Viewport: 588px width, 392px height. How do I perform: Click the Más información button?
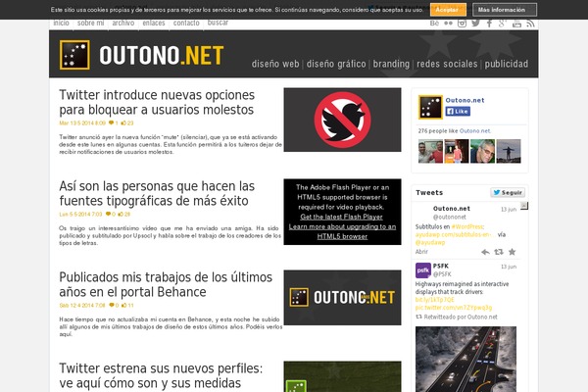(x=505, y=10)
